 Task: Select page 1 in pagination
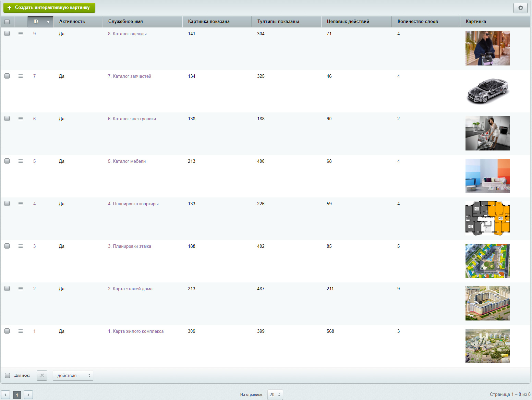coord(17,395)
